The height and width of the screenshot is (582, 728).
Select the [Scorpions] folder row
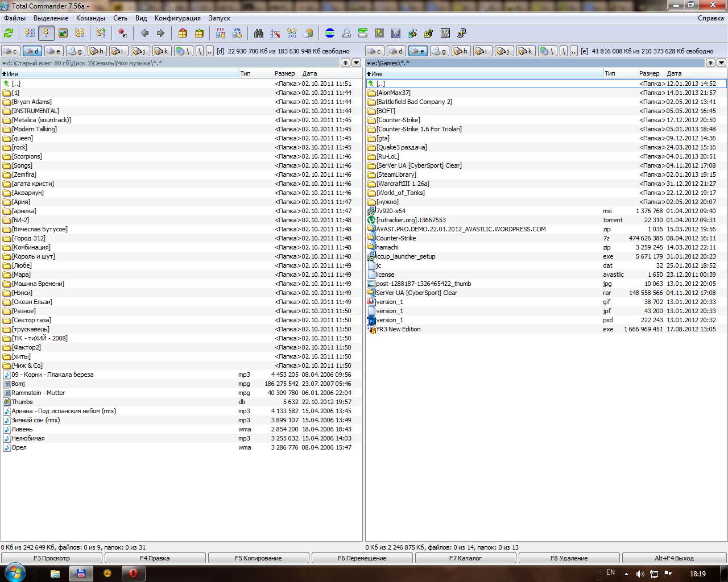181,156
